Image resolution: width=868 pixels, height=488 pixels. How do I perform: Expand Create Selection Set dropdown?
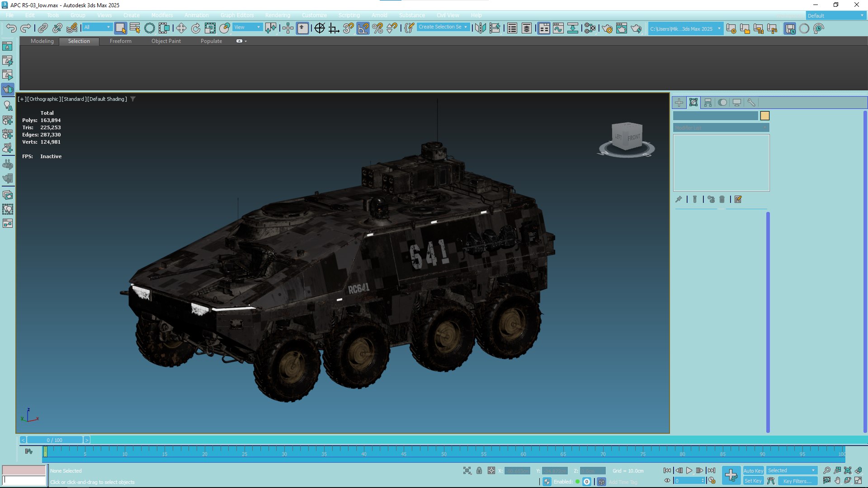click(443, 27)
